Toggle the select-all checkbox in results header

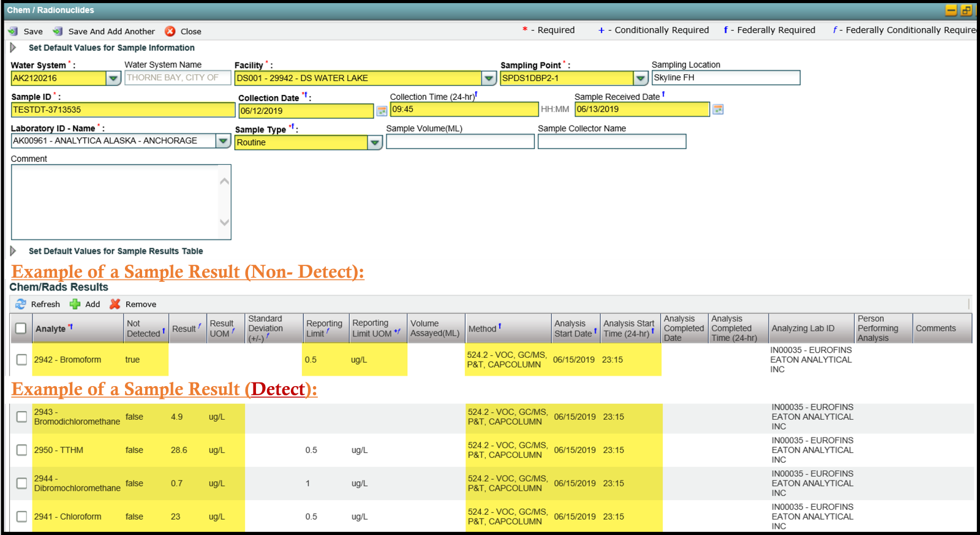click(21, 328)
